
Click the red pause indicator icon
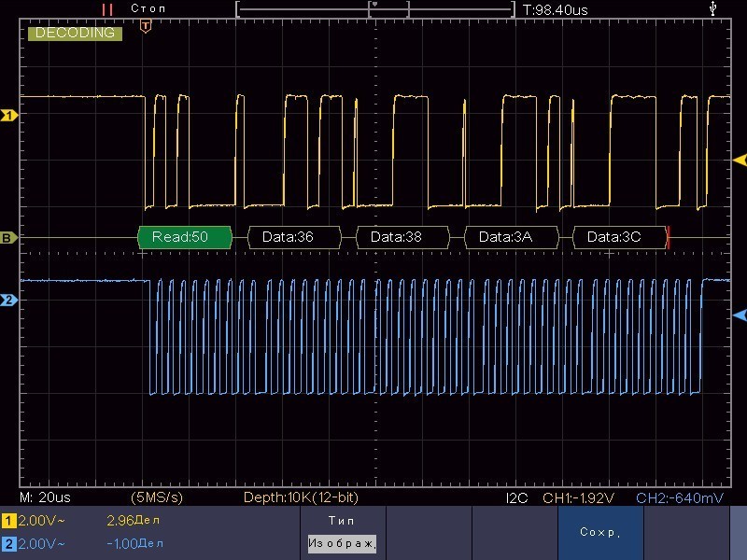(107, 9)
